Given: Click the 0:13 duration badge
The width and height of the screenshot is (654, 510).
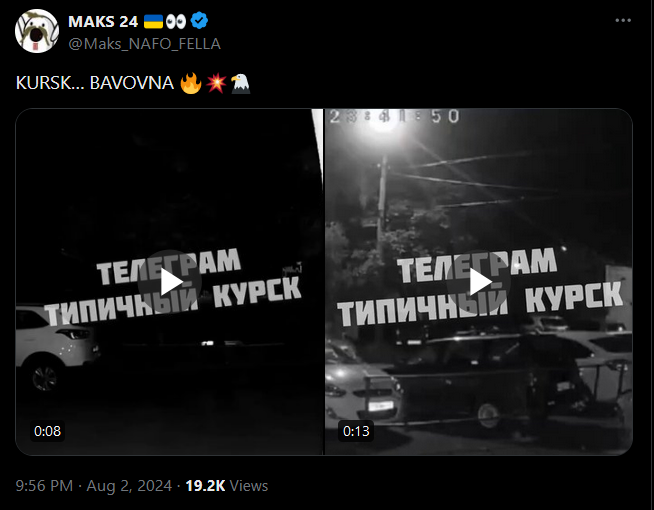Looking at the screenshot, I should pyautogui.click(x=356, y=431).
